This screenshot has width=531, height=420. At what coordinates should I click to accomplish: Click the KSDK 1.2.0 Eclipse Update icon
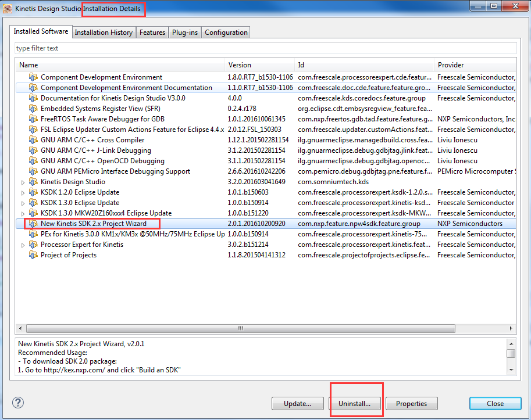(33, 192)
